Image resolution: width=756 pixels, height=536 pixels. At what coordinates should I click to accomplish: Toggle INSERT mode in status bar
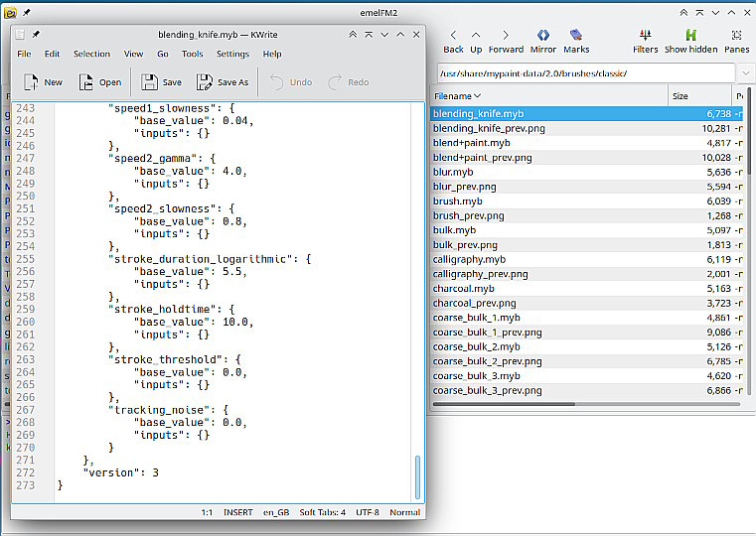pyautogui.click(x=236, y=512)
